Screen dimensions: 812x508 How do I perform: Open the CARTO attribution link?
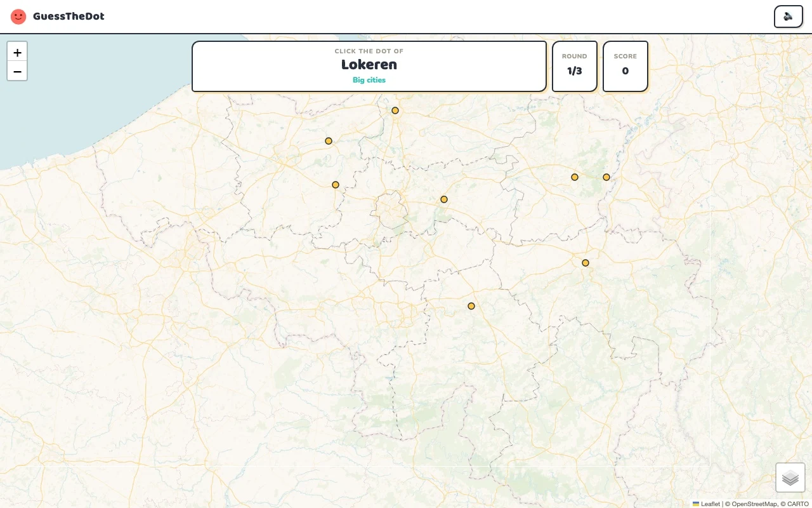[798, 504]
